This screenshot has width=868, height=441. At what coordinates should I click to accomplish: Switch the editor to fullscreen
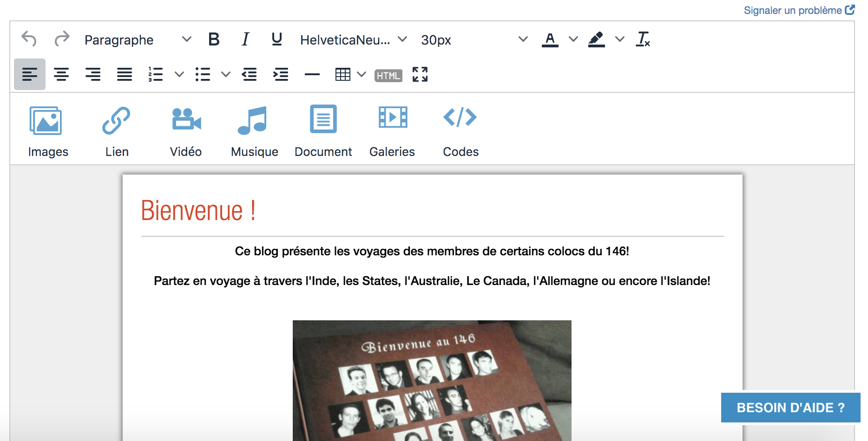(x=420, y=74)
